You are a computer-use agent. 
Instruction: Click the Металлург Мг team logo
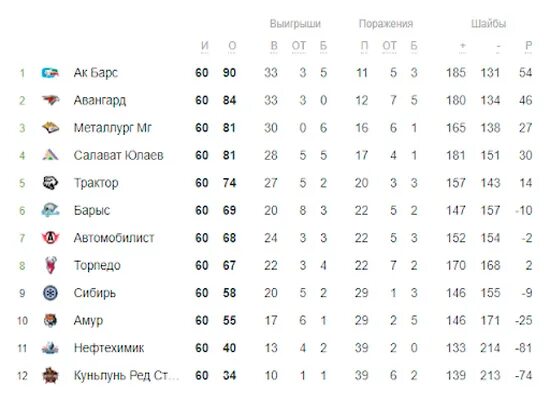(x=50, y=128)
